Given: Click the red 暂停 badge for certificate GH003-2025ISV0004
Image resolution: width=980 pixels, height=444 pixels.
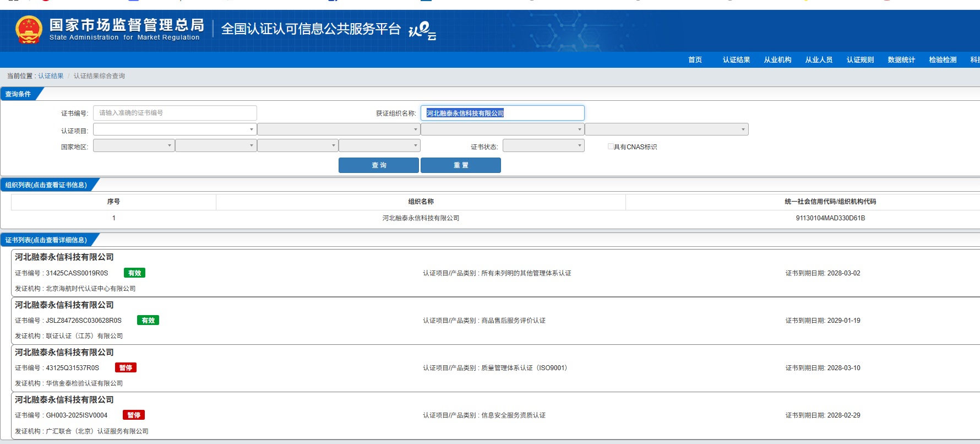Looking at the screenshot, I should [134, 415].
